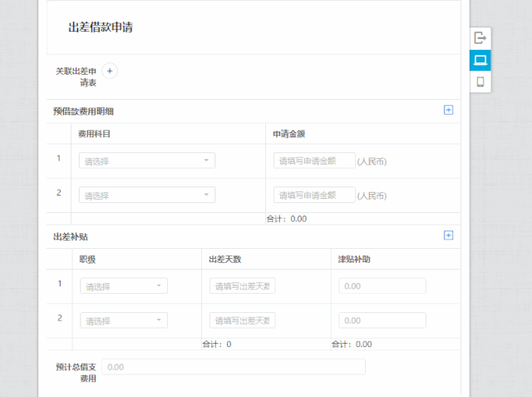
Task: Click plus icon beside 关联出差申请表
Action: pos(110,72)
